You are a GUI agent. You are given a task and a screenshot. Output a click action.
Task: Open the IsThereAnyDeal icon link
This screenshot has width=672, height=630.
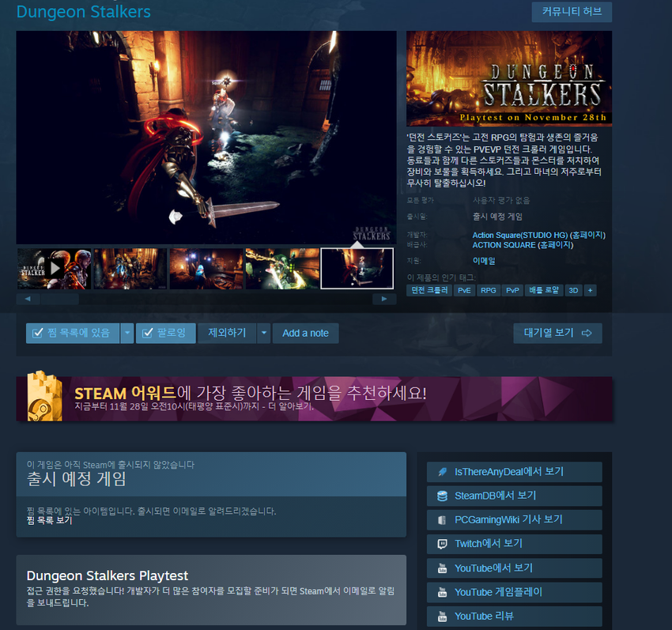click(x=442, y=472)
